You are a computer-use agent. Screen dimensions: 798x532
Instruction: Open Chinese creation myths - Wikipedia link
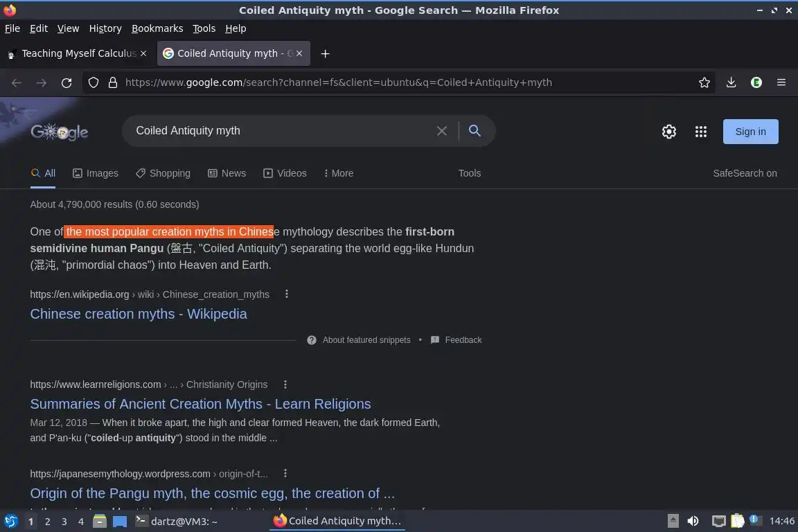coord(139,314)
